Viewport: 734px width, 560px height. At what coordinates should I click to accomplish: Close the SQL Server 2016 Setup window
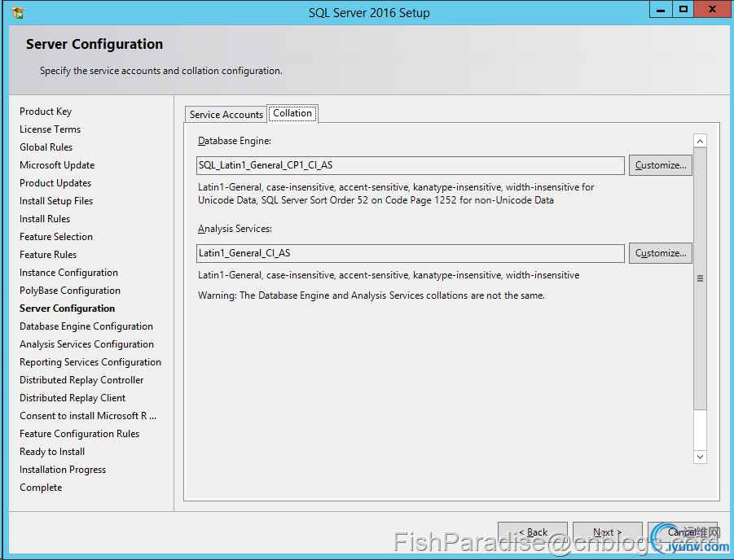712,10
